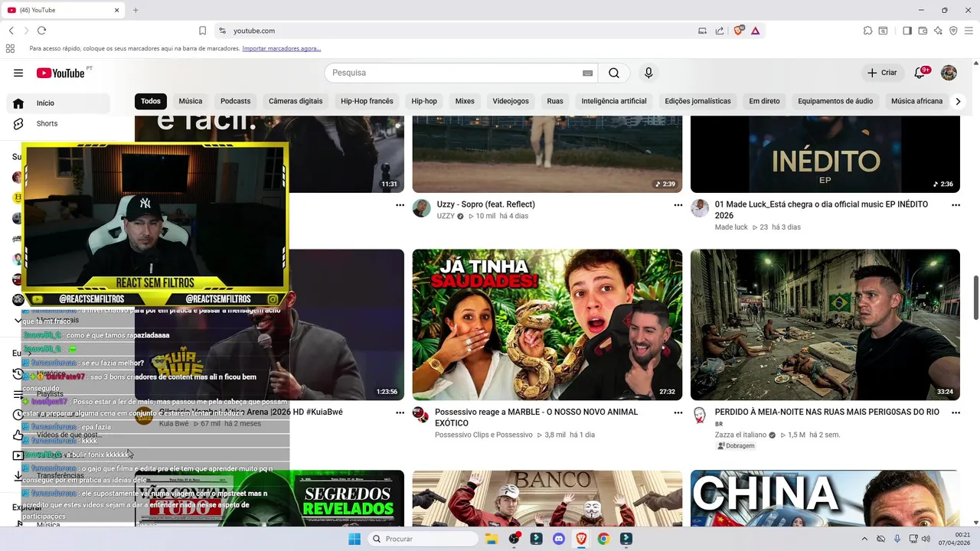This screenshot has height=551, width=980.
Task: Open the Brave VPN shield icon
Action: coord(953,31)
